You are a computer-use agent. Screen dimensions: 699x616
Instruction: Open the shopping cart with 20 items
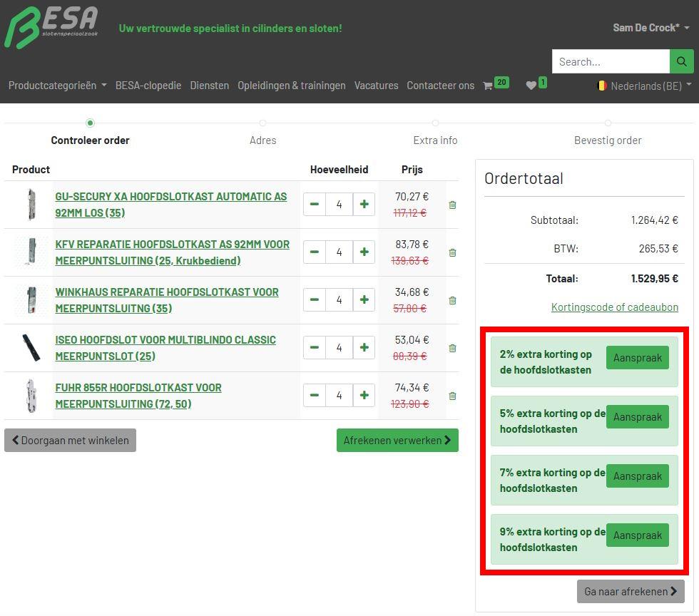tap(495, 85)
